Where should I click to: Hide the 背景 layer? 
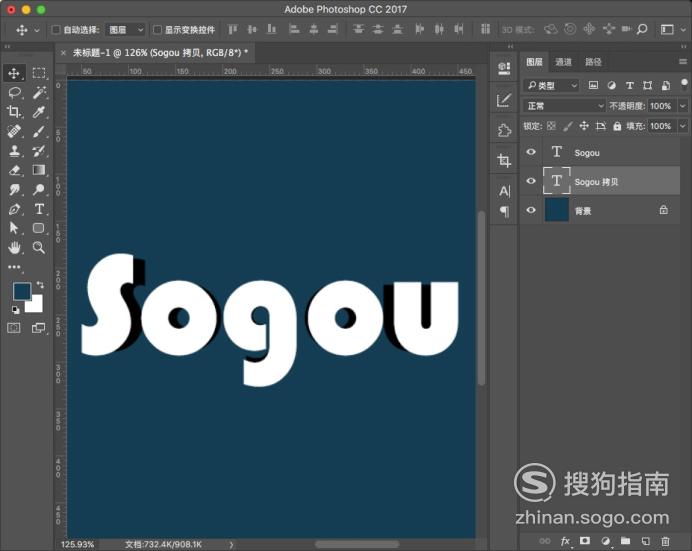point(531,210)
